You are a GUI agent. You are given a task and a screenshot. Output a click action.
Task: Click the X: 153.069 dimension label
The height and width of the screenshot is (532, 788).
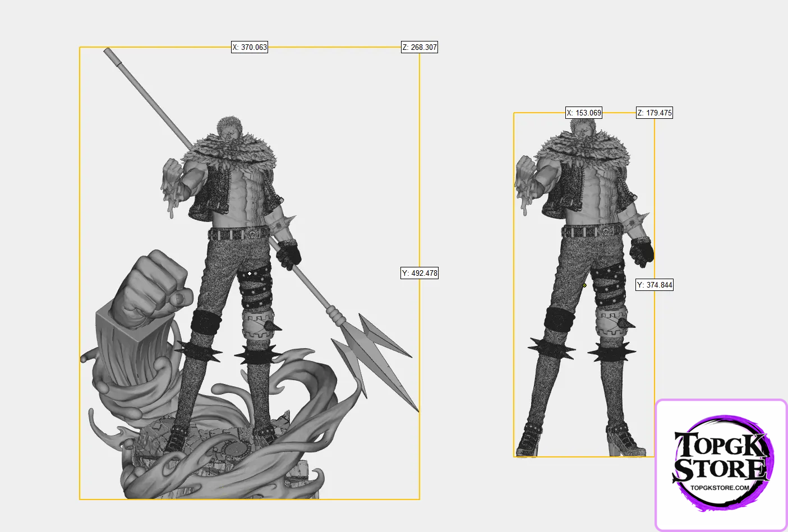click(x=584, y=113)
